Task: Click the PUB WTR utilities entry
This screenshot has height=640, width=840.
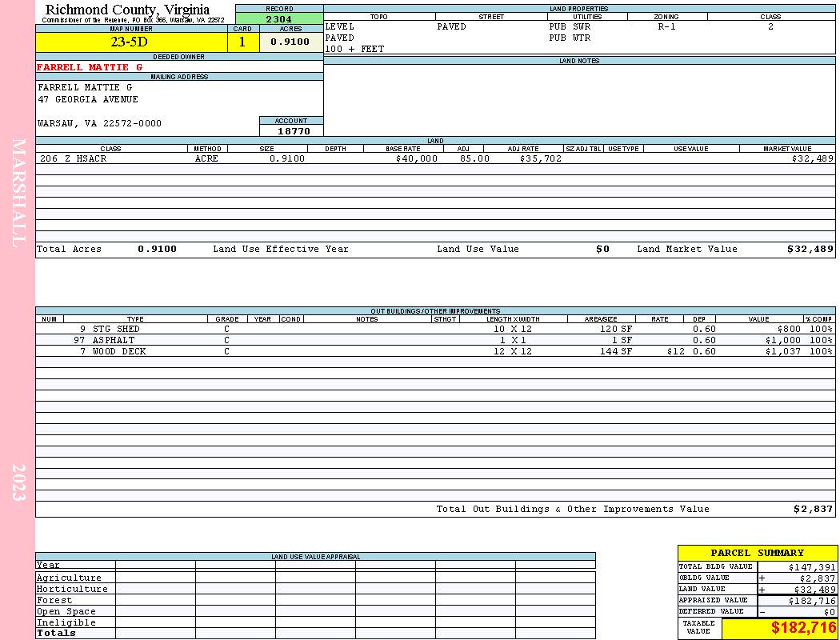Action: [x=570, y=38]
